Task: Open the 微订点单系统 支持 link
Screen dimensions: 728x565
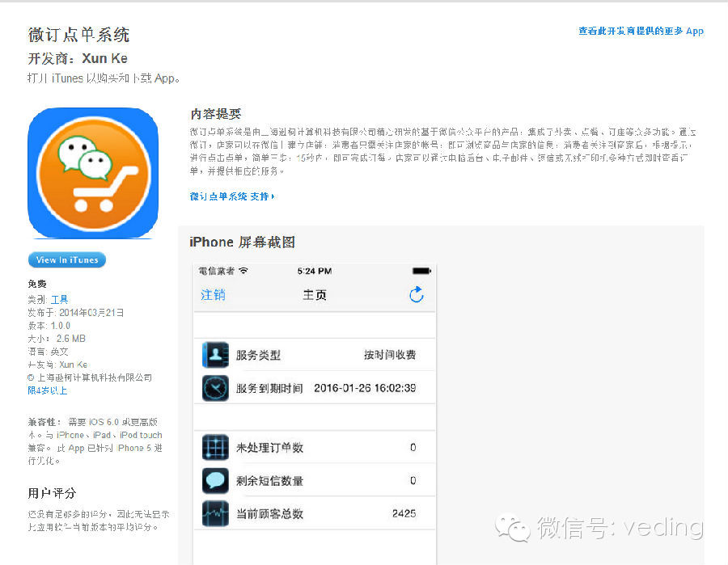Action: [x=231, y=196]
